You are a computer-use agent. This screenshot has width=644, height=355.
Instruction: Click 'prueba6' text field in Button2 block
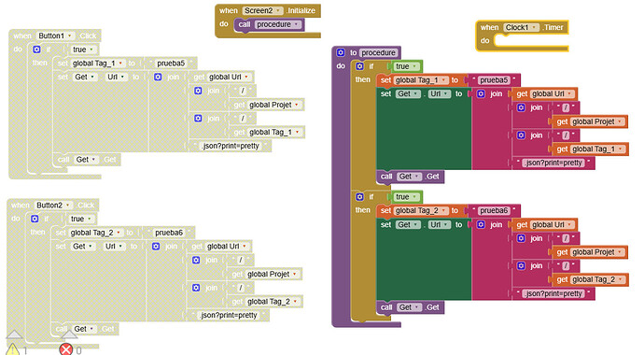point(169,233)
